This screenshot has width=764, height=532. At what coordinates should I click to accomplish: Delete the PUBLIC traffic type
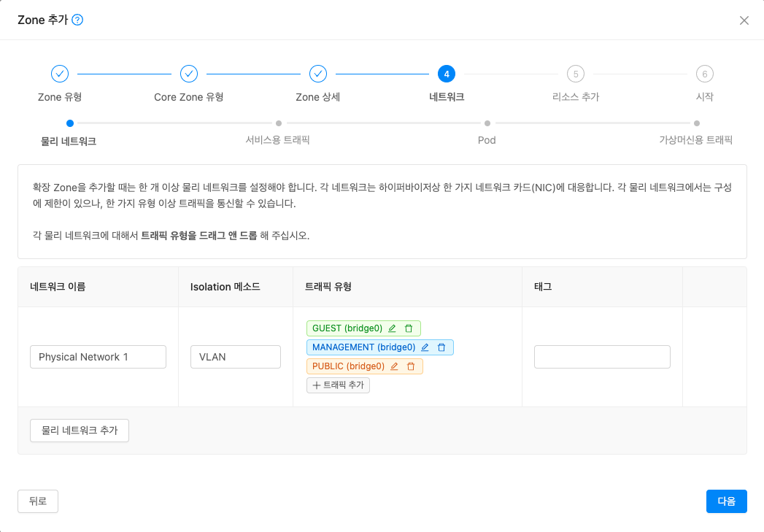411,366
